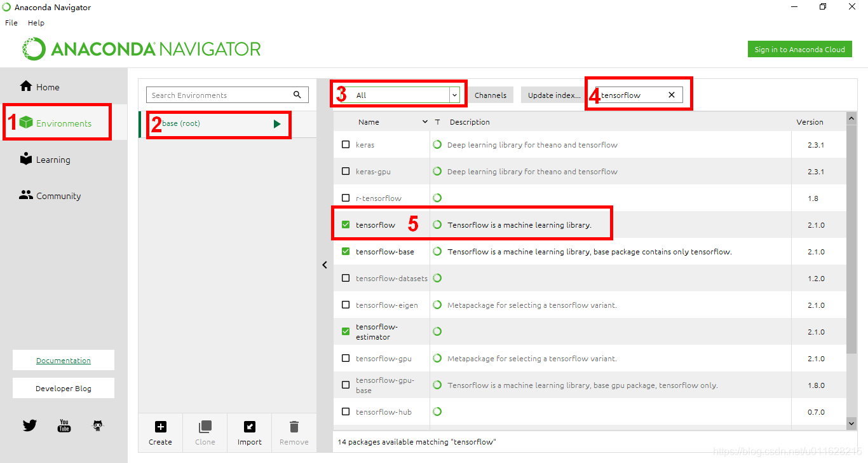Image resolution: width=868 pixels, height=463 pixels.
Task: Toggle the tensorflow-estimator package checkbox
Action: click(x=346, y=331)
